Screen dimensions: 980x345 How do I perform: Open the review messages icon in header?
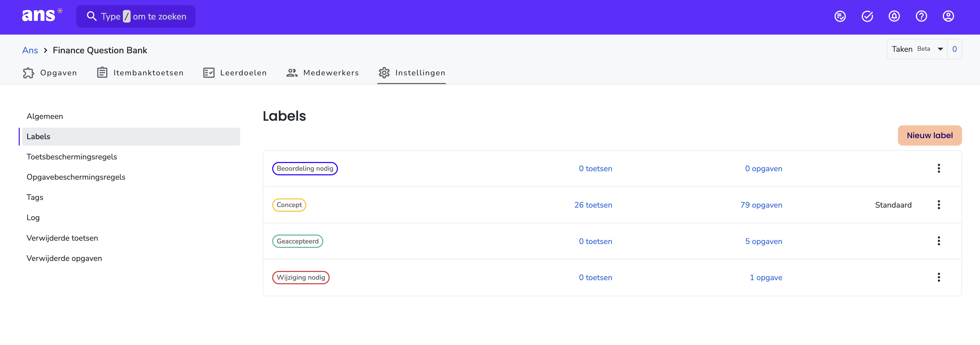(840, 16)
